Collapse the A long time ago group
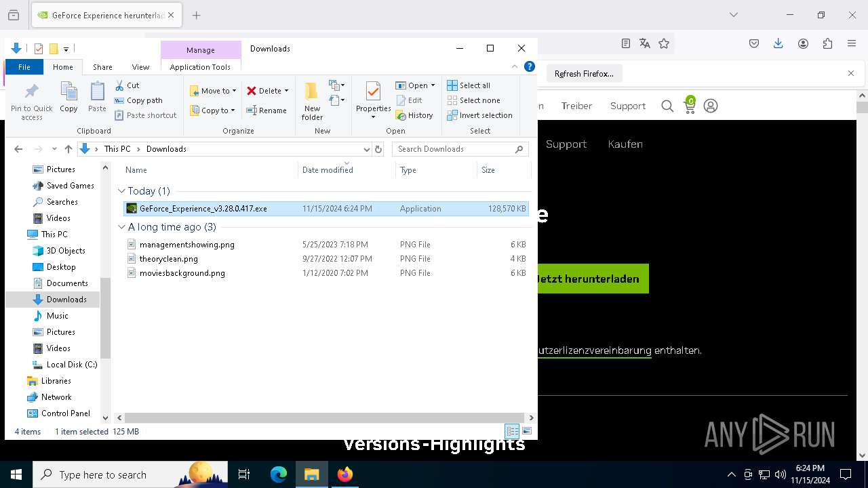Image resolution: width=868 pixels, height=488 pixels. click(x=122, y=227)
